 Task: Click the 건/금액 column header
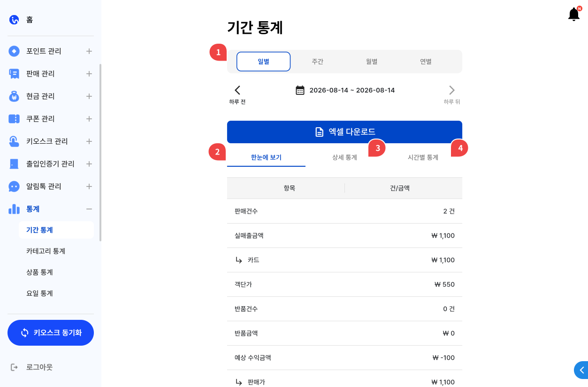pyautogui.click(x=400, y=188)
